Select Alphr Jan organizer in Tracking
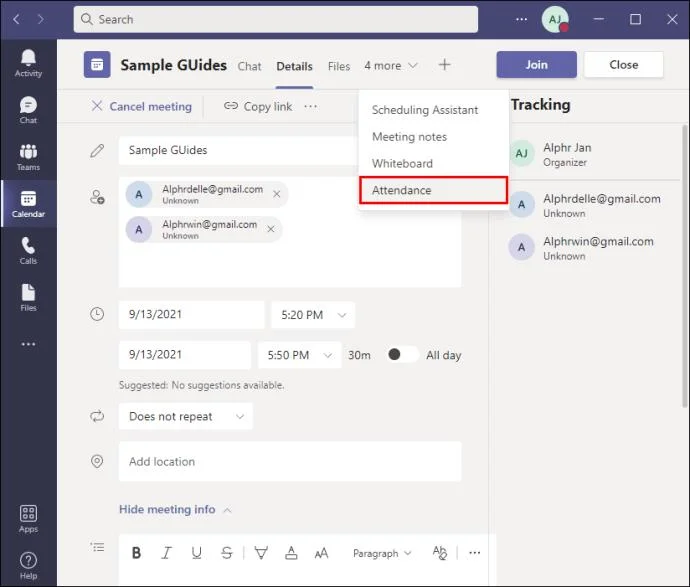690x587 pixels. tap(594, 154)
